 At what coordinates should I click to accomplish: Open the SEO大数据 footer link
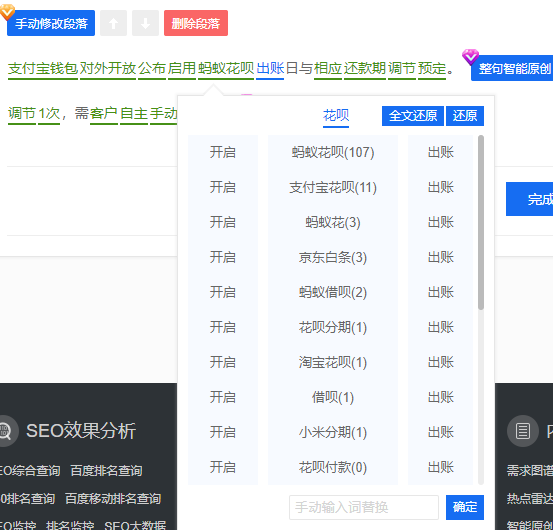point(135,525)
